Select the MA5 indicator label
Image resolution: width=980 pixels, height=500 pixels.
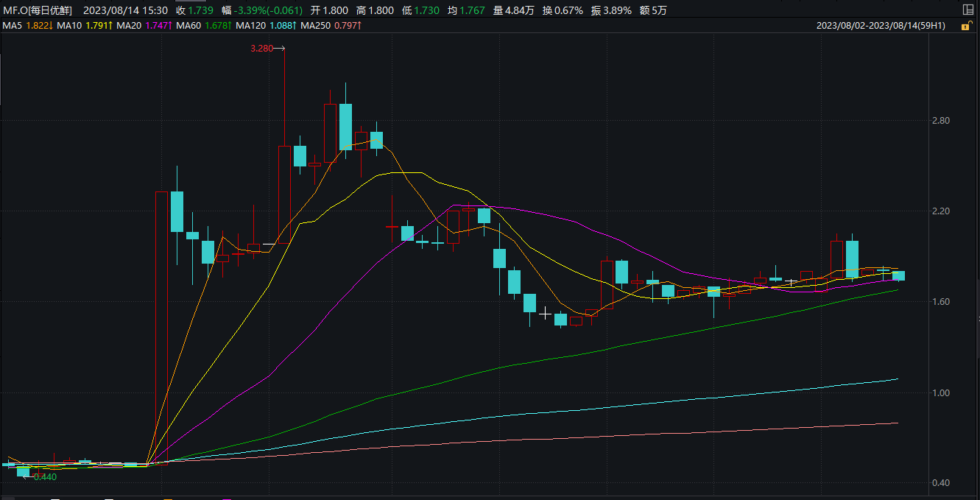tap(13, 26)
